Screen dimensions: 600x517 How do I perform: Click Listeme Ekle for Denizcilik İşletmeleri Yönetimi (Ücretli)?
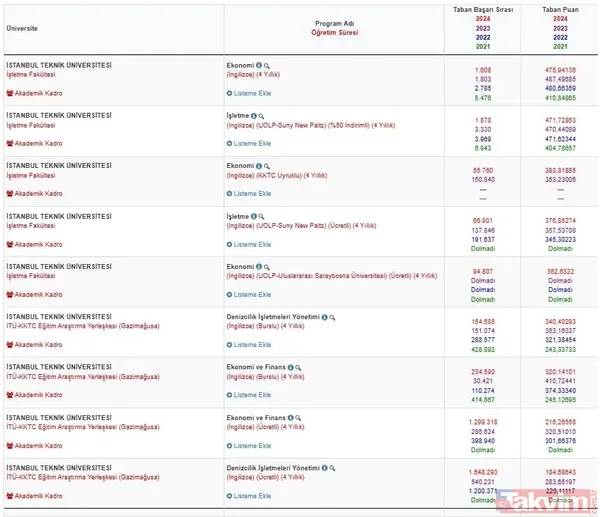(250, 495)
